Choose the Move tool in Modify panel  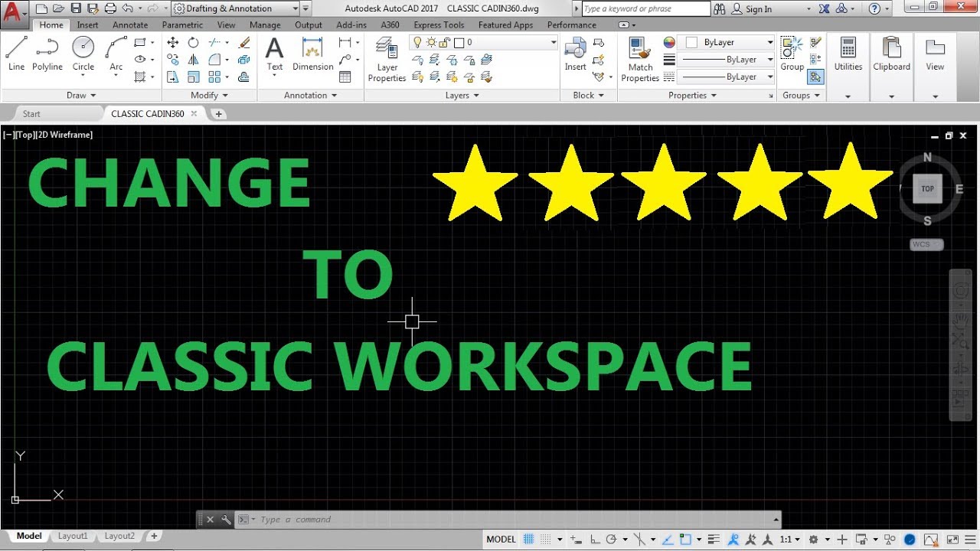(x=173, y=43)
